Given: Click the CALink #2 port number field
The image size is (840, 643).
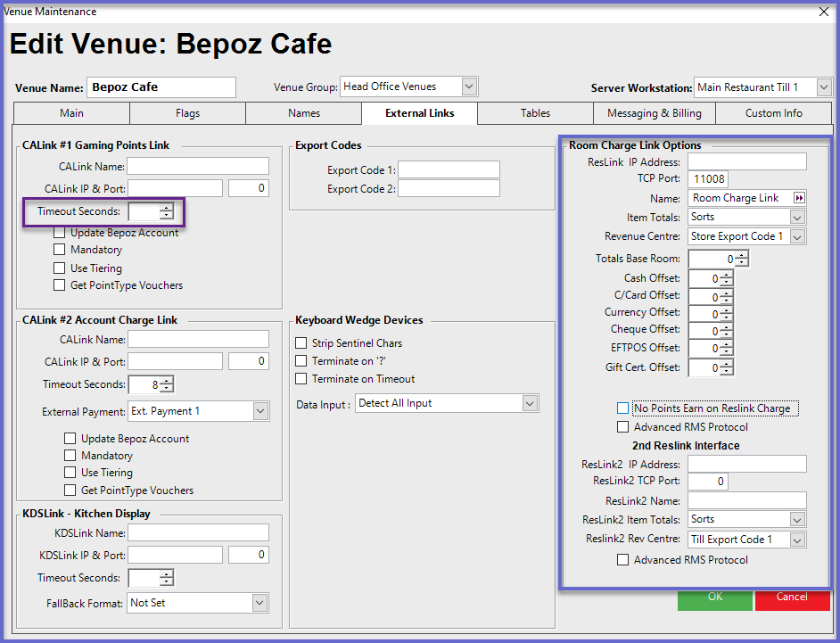Looking at the screenshot, I should (x=249, y=361).
